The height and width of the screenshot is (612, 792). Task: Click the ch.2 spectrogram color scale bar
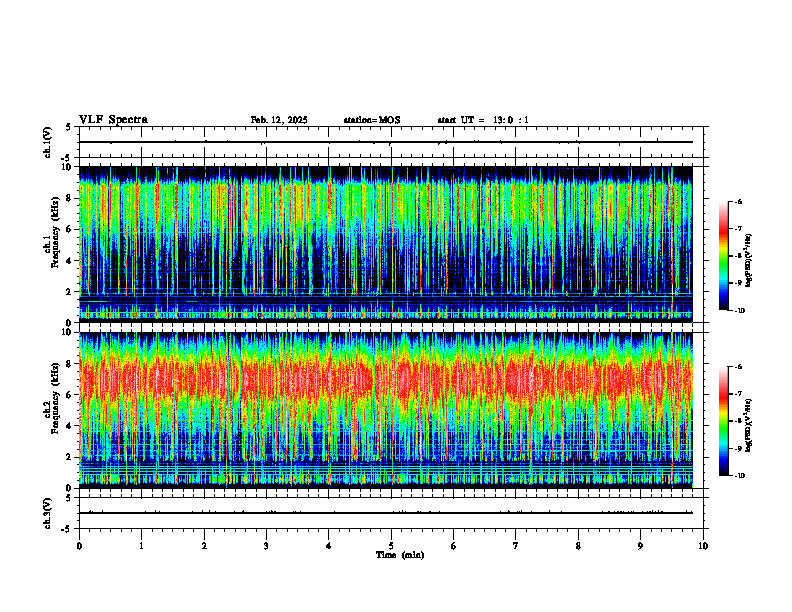[x=723, y=421]
